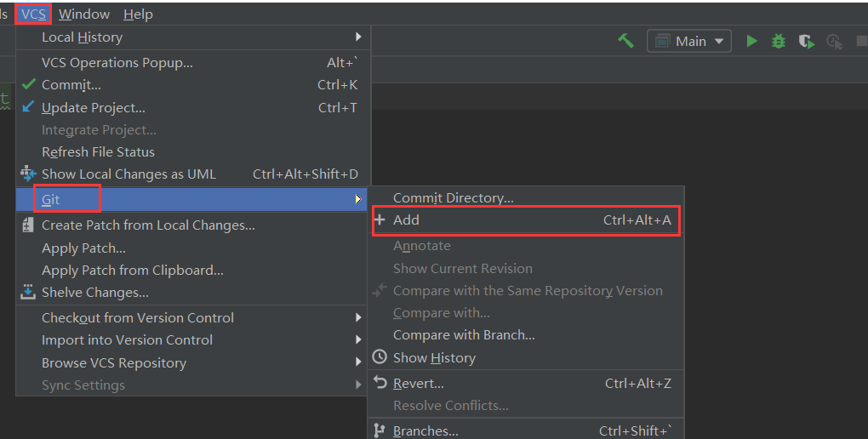Select Add in the Git submenu
The height and width of the screenshot is (439, 868).
click(526, 219)
